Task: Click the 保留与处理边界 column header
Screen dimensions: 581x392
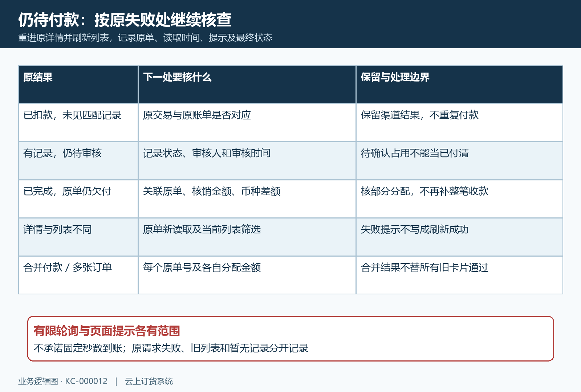Action: pos(459,85)
